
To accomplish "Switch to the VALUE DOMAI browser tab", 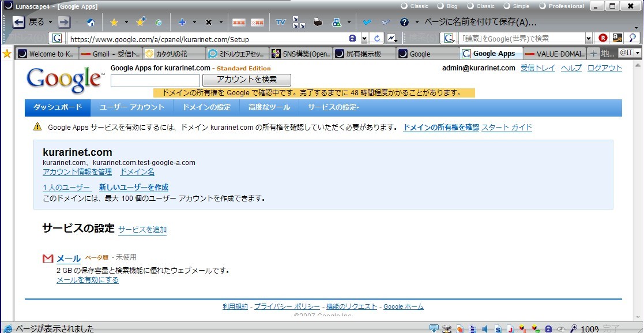I will [x=555, y=54].
